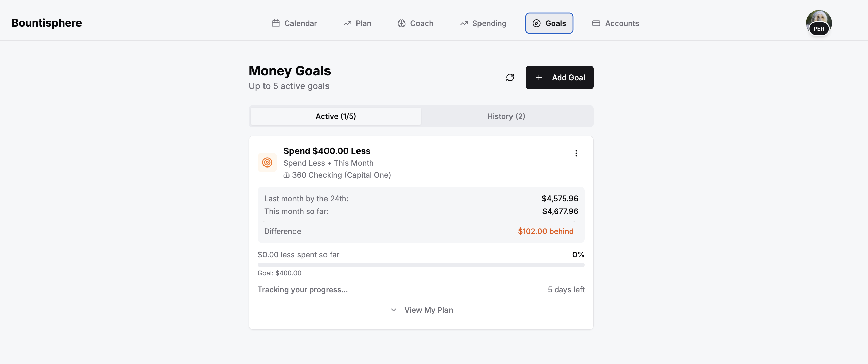
Task: Click the Goals compass icon
Action: (x=536, y=23)
